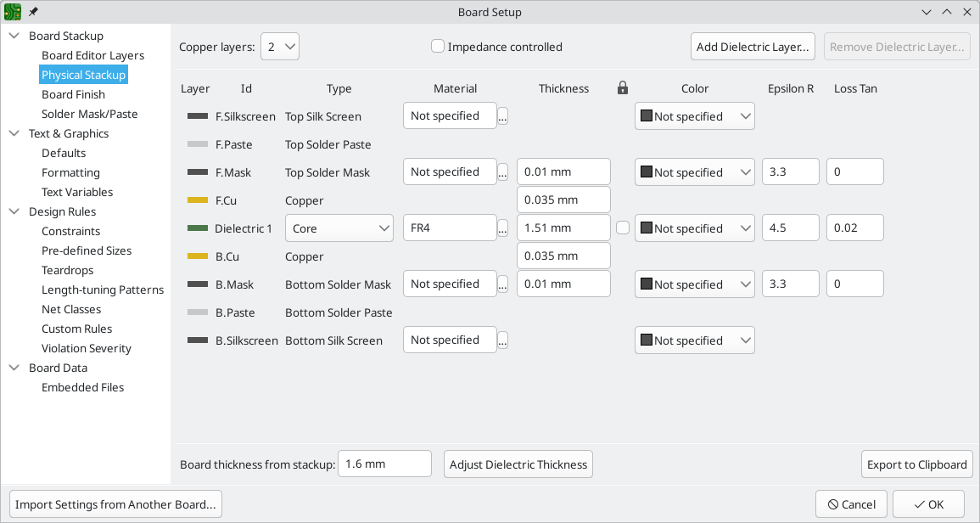Open F.Silkscreen color dropdown
The image size is (980, 523).
(x=694, y=116)
